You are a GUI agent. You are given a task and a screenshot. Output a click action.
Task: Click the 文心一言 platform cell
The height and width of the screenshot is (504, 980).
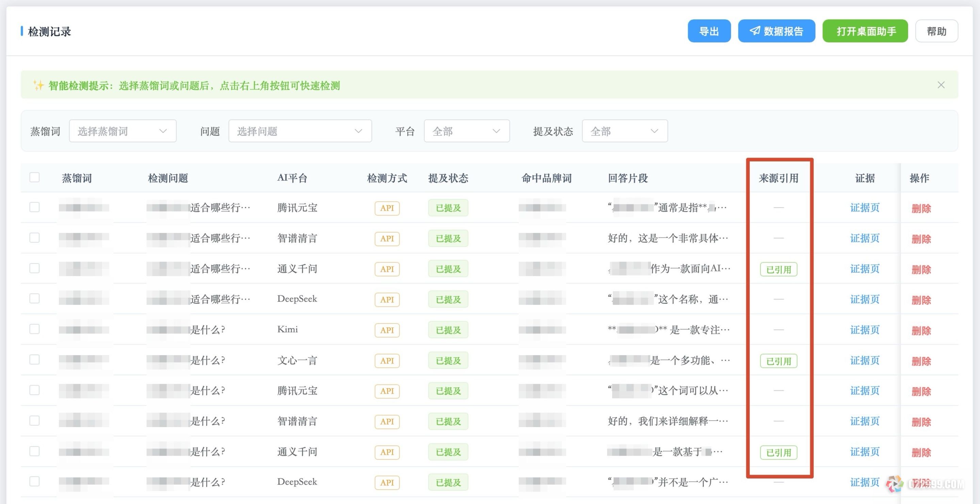pos(297,360)
